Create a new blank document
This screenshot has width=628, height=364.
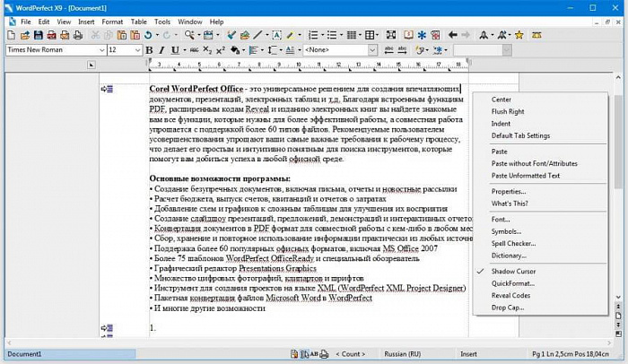point(11,35)
